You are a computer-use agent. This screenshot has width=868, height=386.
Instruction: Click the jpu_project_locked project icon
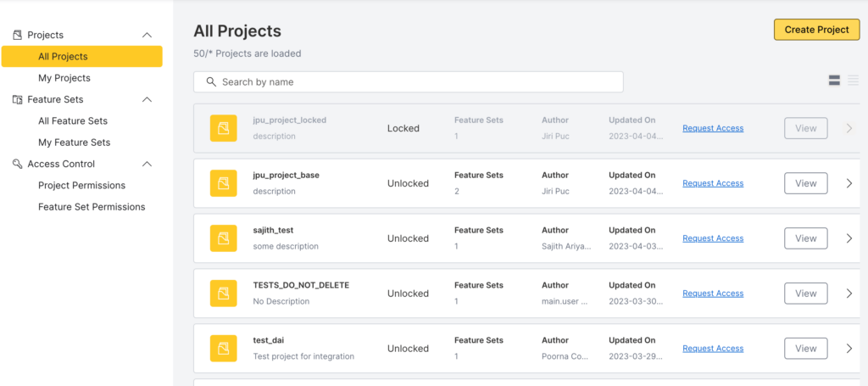coord(224,128)
